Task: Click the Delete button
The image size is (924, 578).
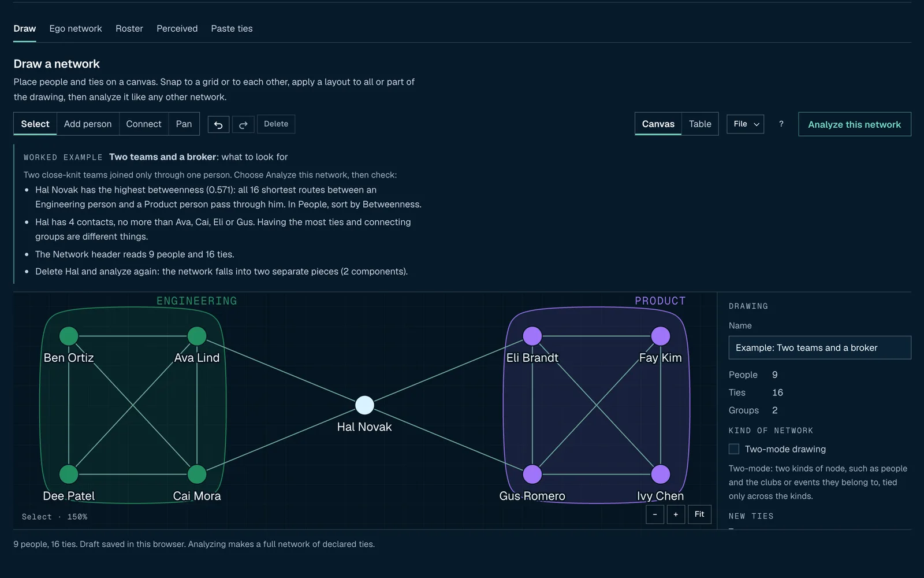Action: (x=276, y=124)
